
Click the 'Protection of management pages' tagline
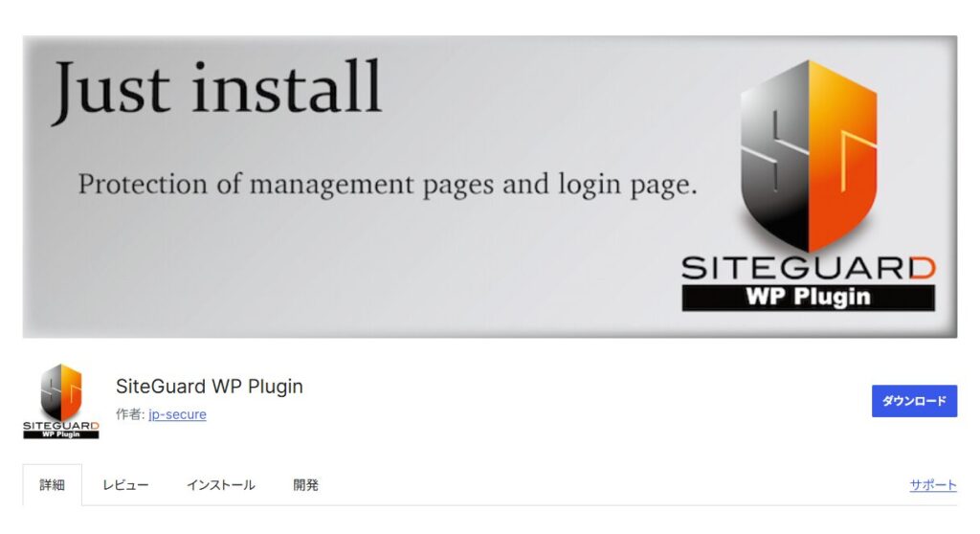387,185
